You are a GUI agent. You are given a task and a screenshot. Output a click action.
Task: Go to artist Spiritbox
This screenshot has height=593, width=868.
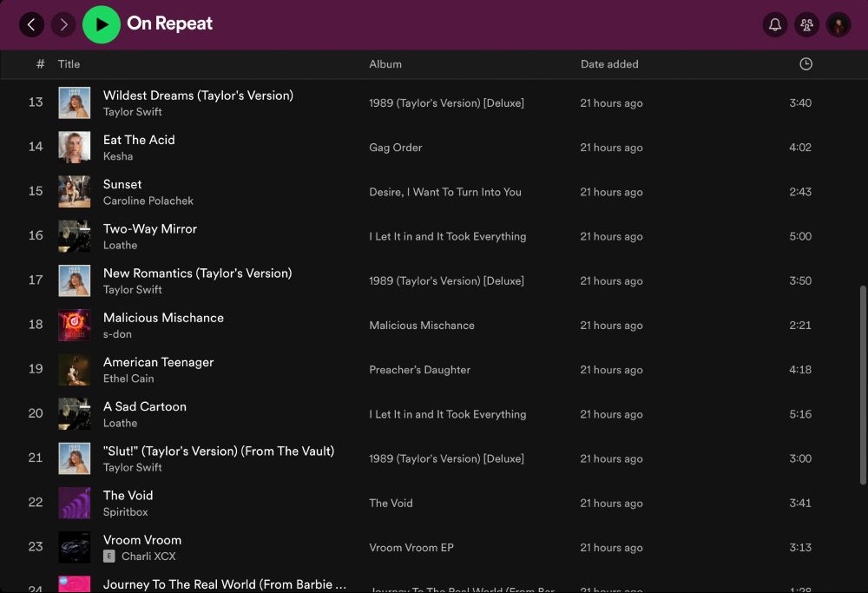coord(126,512)
